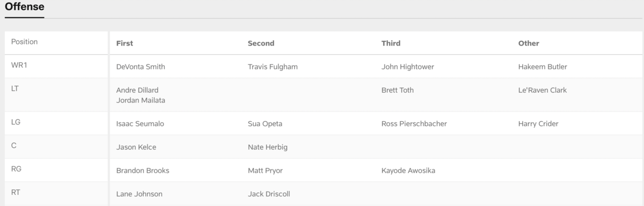Select Brett Toth player name

click(x=398, y=90)
